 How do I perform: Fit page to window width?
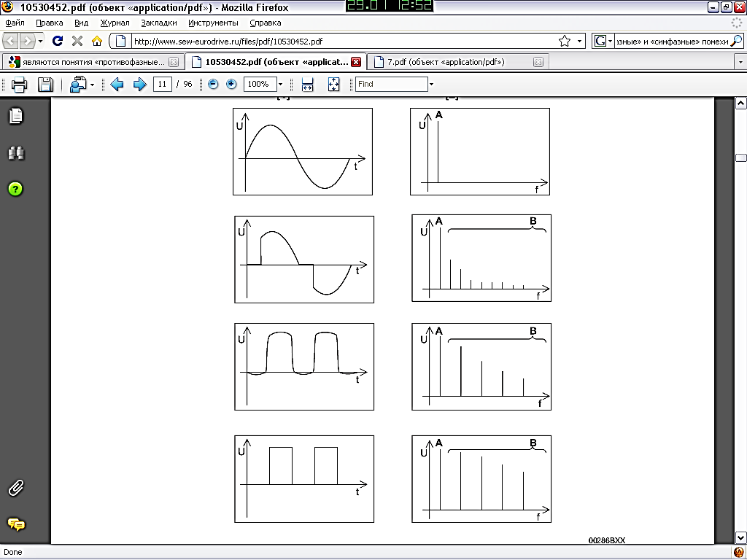[307, 85]
